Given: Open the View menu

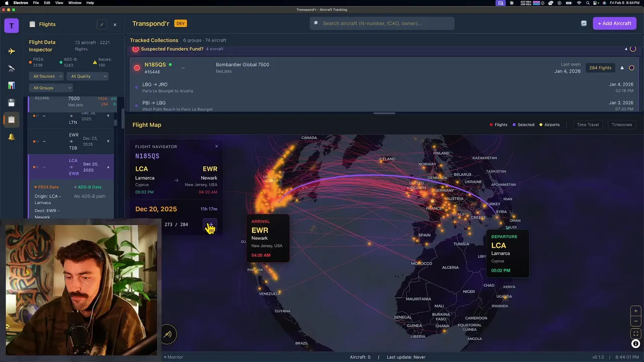Looking at the screenshot, I should [x=59, y=3].
